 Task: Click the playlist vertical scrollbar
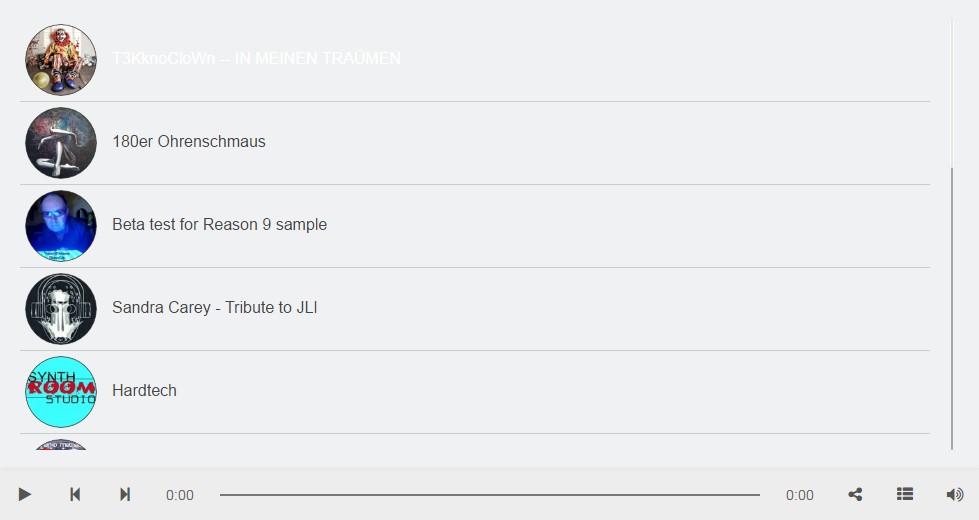pos(952,300)
